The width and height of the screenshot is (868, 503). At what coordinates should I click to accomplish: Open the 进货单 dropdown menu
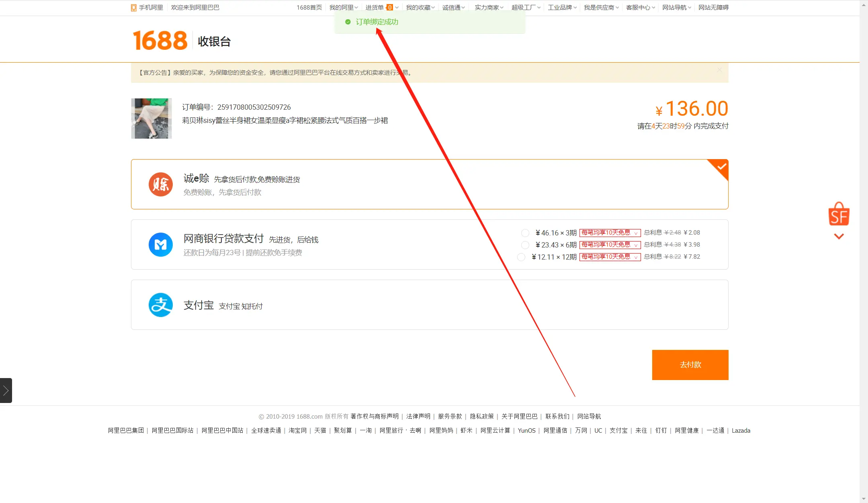tap(382, 8)
